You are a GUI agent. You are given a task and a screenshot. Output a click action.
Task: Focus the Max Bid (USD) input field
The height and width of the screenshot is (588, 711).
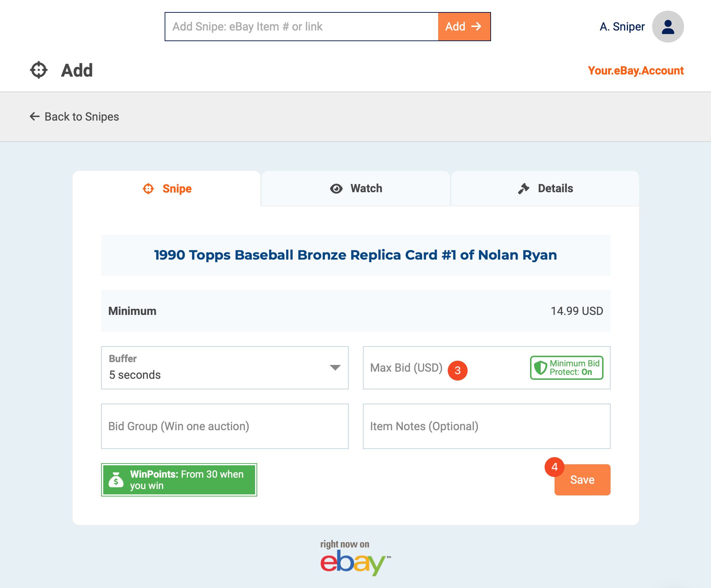click(487, 368)
